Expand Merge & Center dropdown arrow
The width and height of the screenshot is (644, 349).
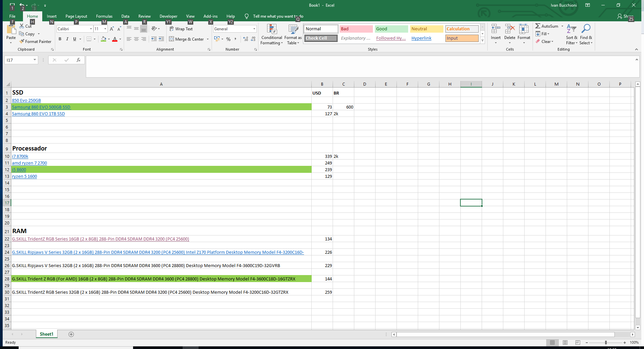pos(208,39)
